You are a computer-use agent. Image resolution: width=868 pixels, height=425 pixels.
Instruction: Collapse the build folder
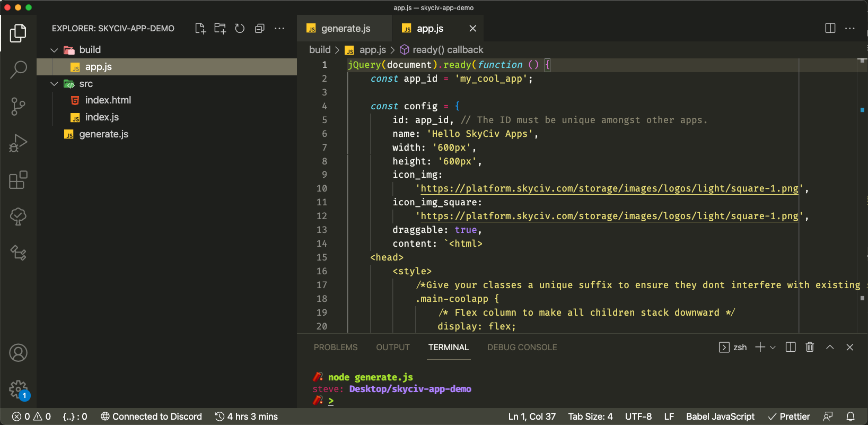point(54,50)
